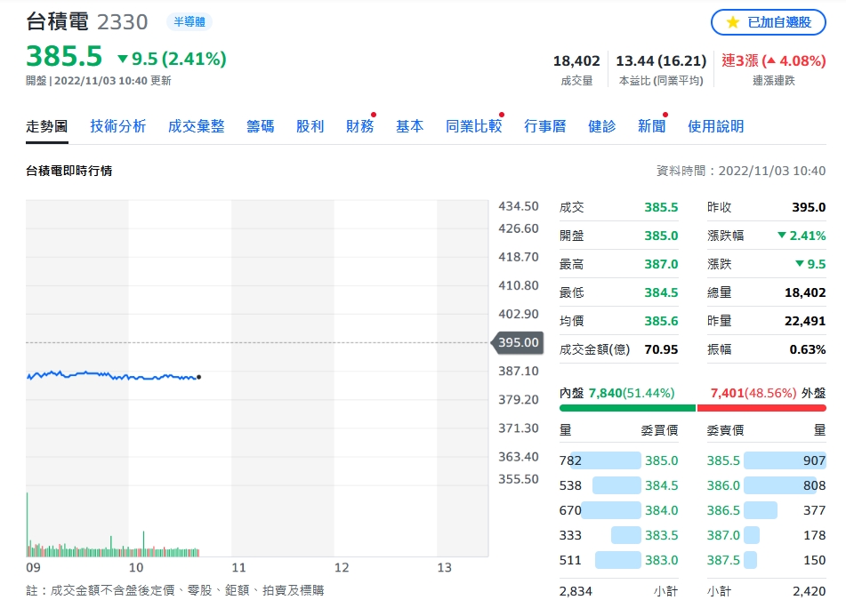Click the 昨量 value 22,491
Image resolution: width=846 pixels, height=616 pixels.
click(805, 321)
